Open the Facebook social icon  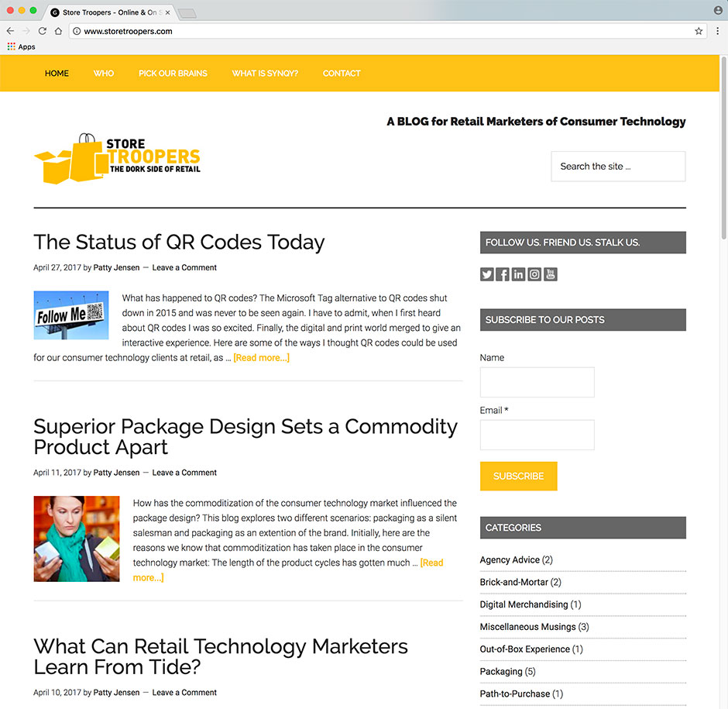pyautogui.click(x=503, y=274)
